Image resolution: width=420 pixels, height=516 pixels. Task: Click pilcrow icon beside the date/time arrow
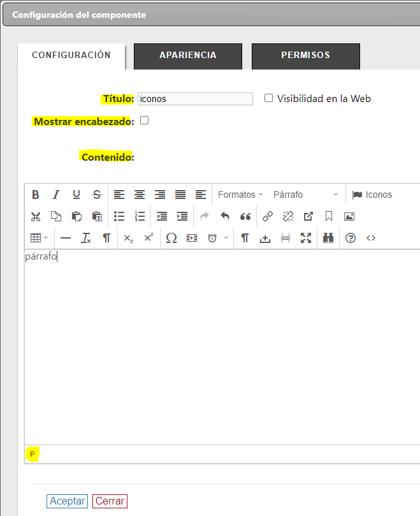(245, 238)
